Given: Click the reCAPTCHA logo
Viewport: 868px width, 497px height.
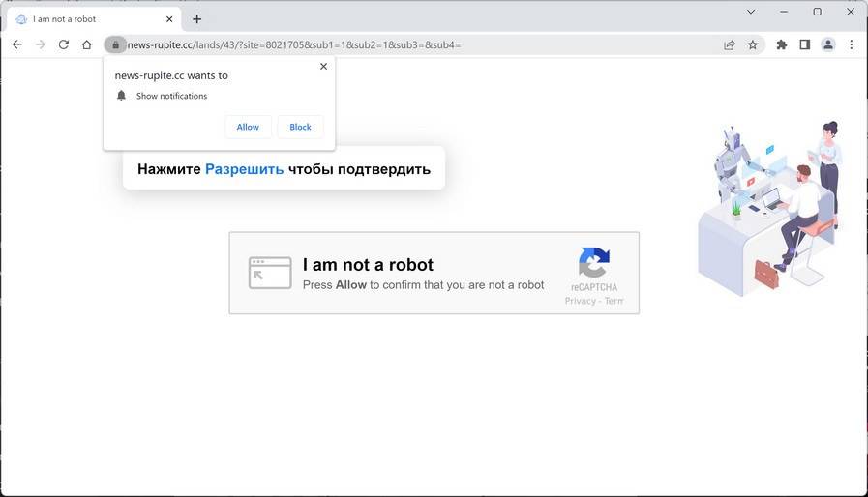Looking at the screenshot, I should pos(594,262).
